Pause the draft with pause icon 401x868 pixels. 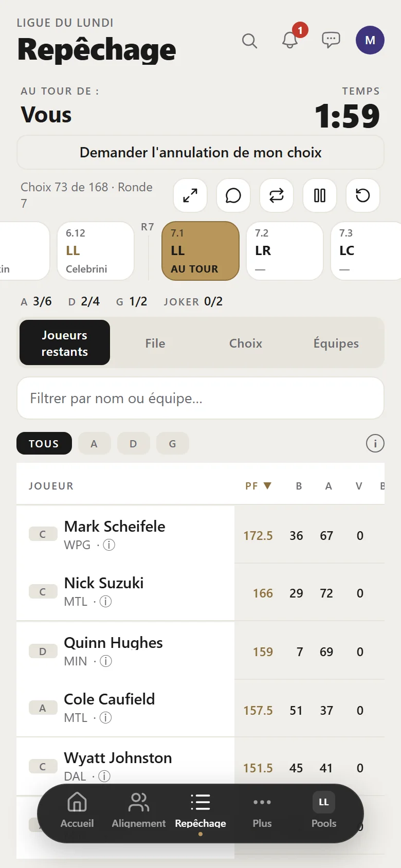(320, 195)
